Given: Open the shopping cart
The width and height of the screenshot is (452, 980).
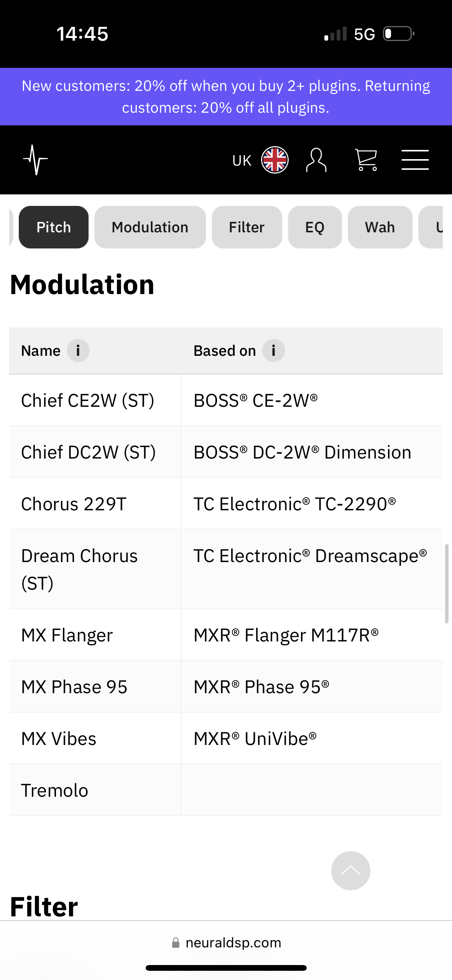Looking at the screenshot, I should pos(366,160).
